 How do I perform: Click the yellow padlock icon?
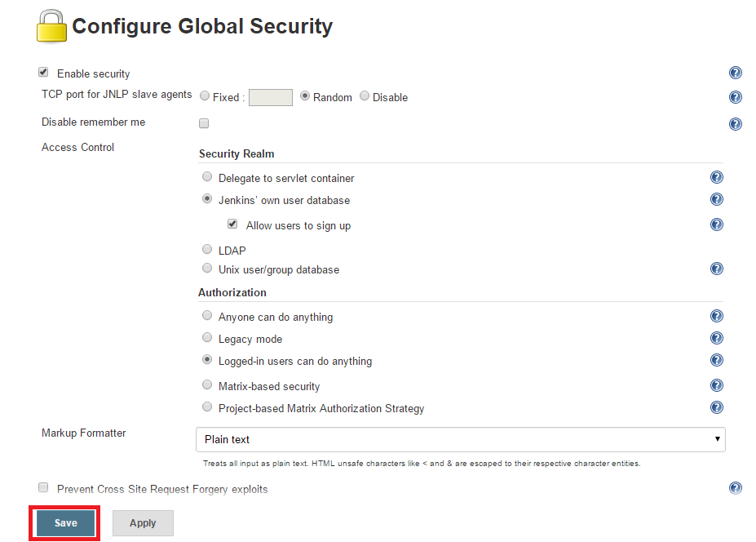point(51,26)
